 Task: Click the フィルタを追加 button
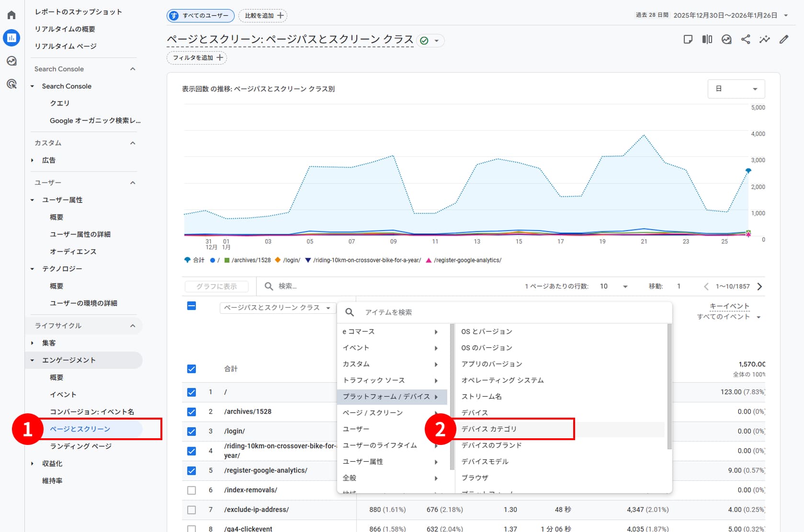pos(197,58)
